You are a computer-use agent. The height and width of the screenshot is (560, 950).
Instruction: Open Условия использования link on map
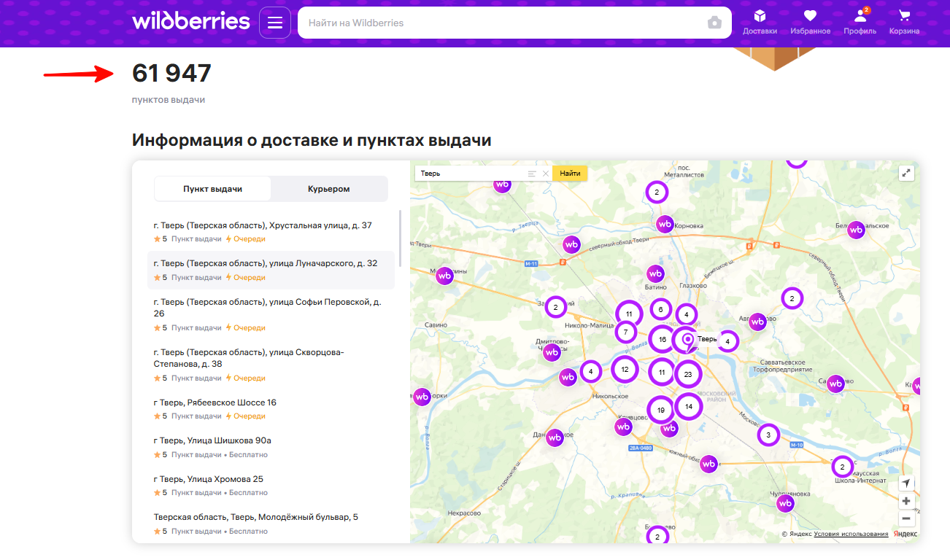point(851,534)
